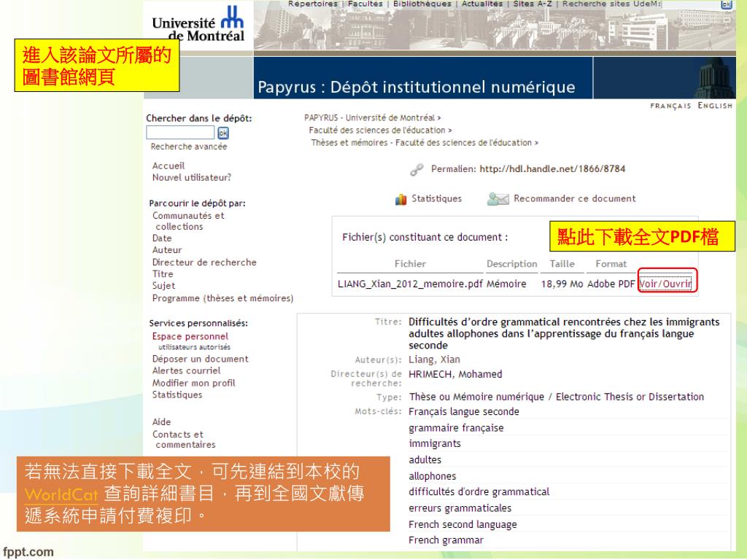This screenshot has height=560, width=747.
Task: Open Modifier mon profil
Action: [x=193, y=383]
